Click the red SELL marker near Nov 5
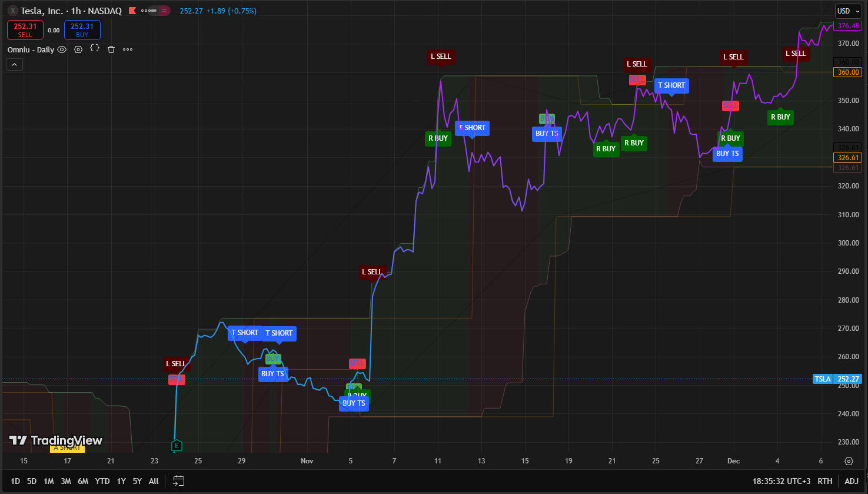This screenshot has width=868, height=494. click(357, 364)
